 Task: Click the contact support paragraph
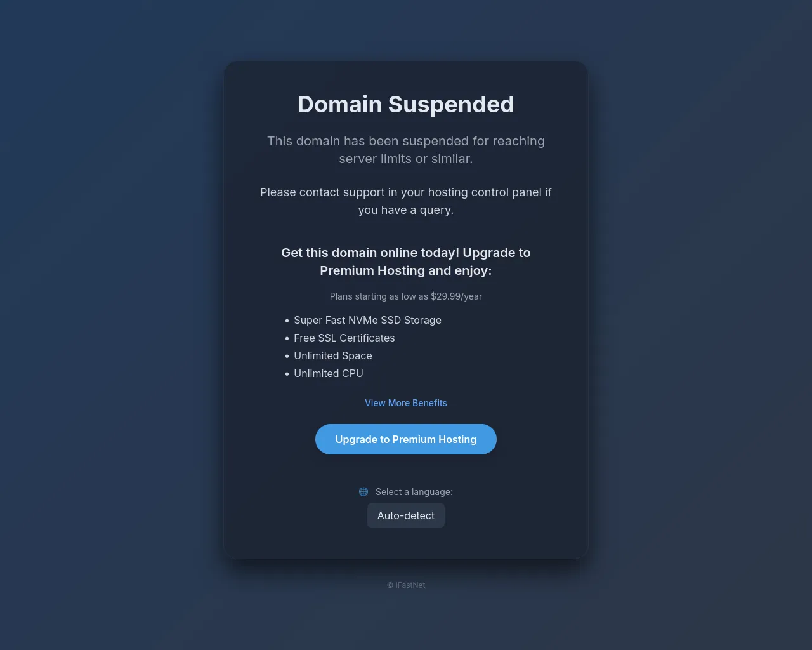pos(406,201)
